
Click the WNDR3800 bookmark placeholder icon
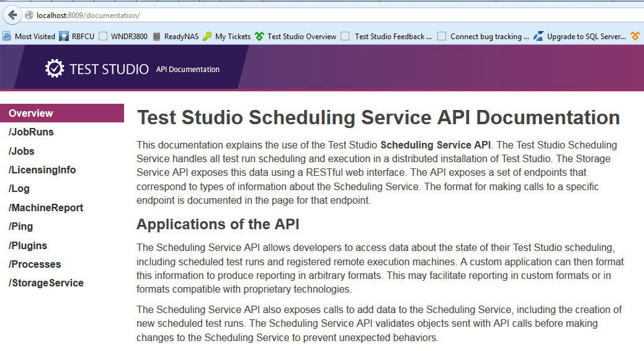tap(103, 36)
